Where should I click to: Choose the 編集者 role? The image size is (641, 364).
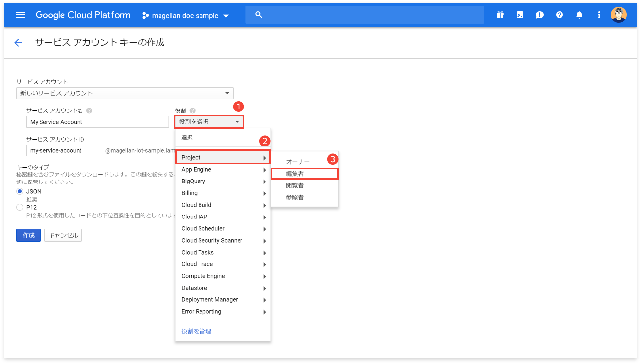[305, 174]
